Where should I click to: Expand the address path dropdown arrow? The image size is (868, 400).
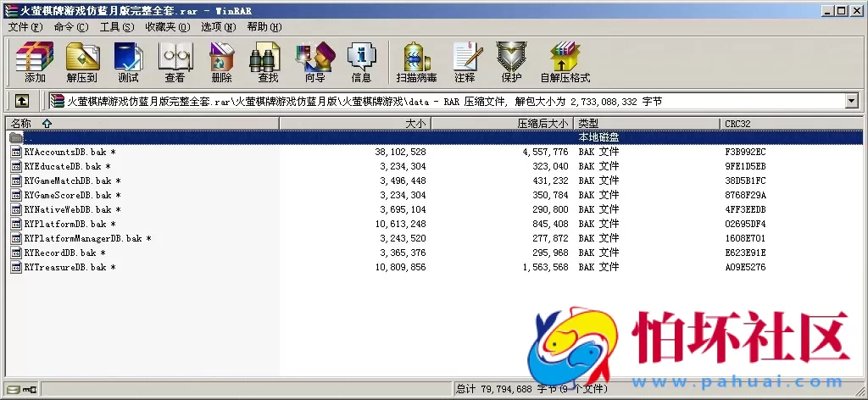tap(851, 101)
